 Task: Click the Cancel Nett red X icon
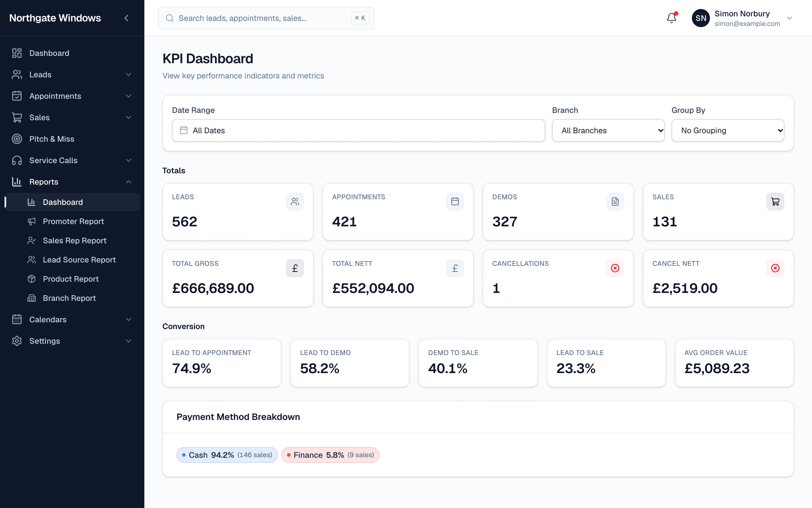click(x=775, y=268)
